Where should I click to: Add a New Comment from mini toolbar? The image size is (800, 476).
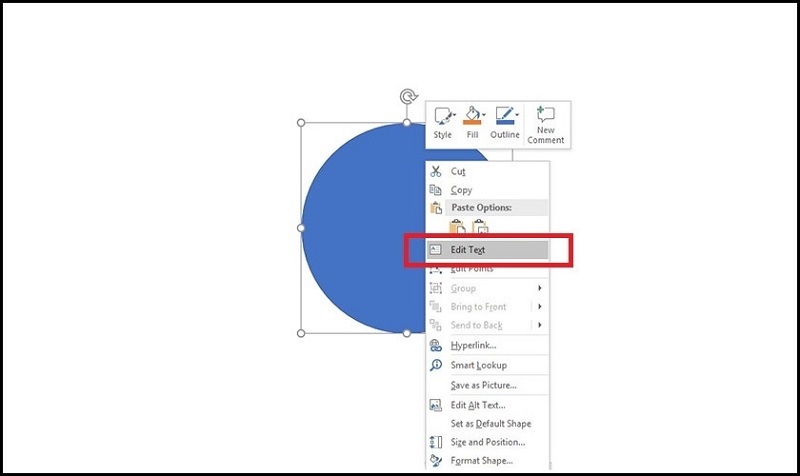(545, 125)
